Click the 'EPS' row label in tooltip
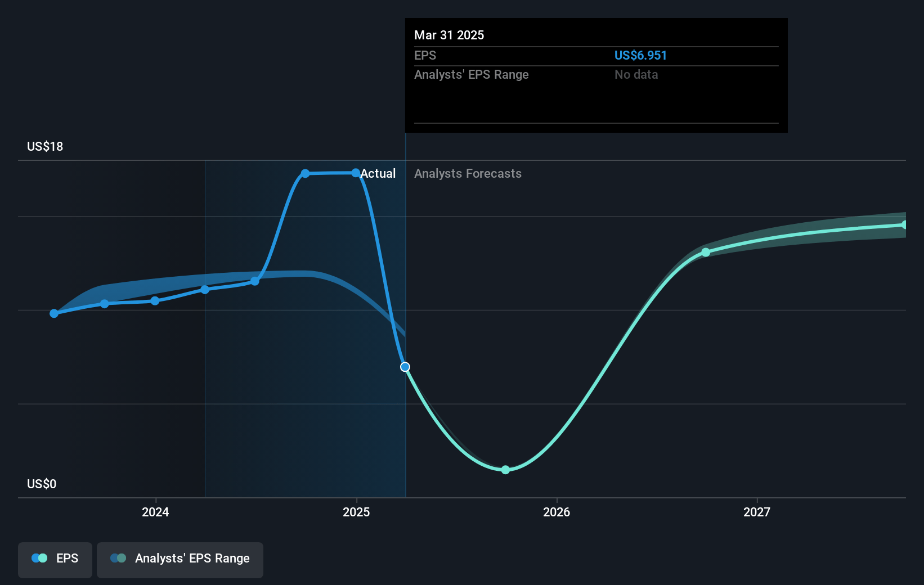The image size is (924, 585). pyautogui.click(x=425, y=55)
